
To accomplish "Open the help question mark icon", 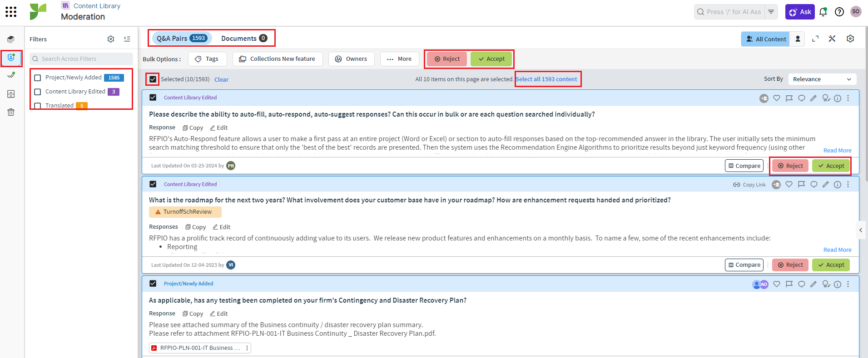I will 839,12.
